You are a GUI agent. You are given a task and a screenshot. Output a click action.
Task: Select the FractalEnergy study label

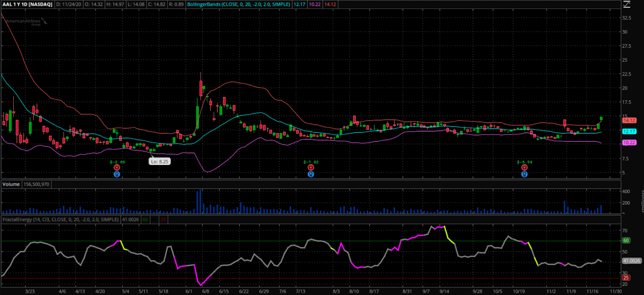pos(61,220)
